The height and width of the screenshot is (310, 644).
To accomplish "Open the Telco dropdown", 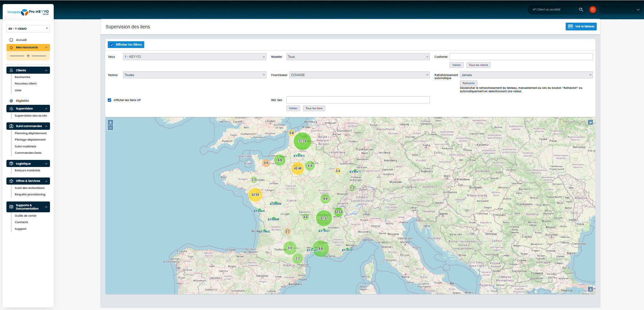I will (195, 57).
